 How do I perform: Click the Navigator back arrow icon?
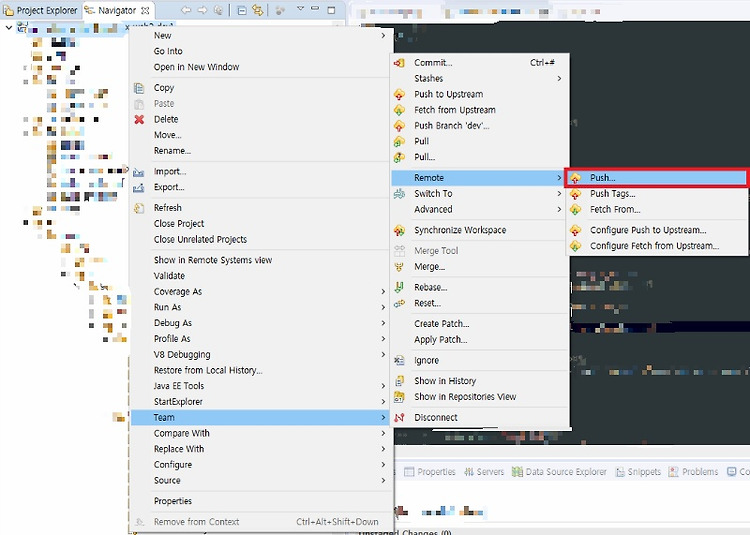tap(186, 10)
